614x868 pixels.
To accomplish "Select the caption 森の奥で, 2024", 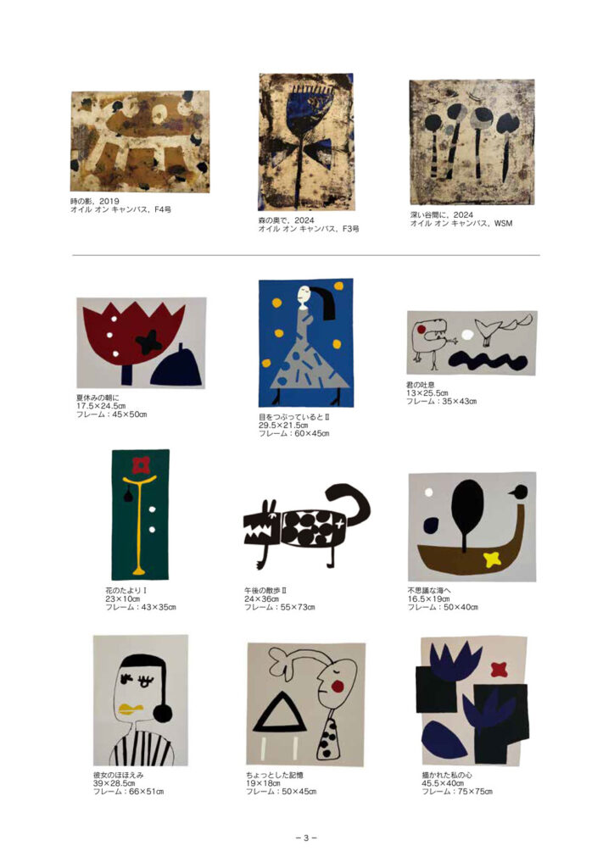I will [287, 220].
